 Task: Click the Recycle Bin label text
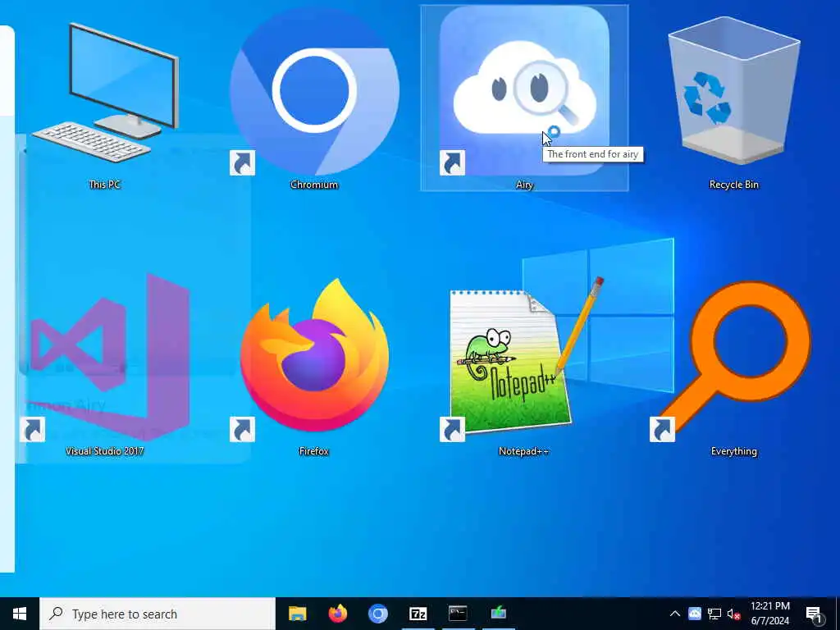(x=734, y=185)
